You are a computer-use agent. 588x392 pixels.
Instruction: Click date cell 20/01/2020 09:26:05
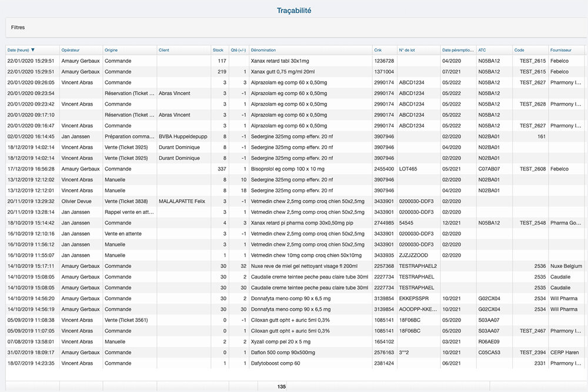point(31,82)
